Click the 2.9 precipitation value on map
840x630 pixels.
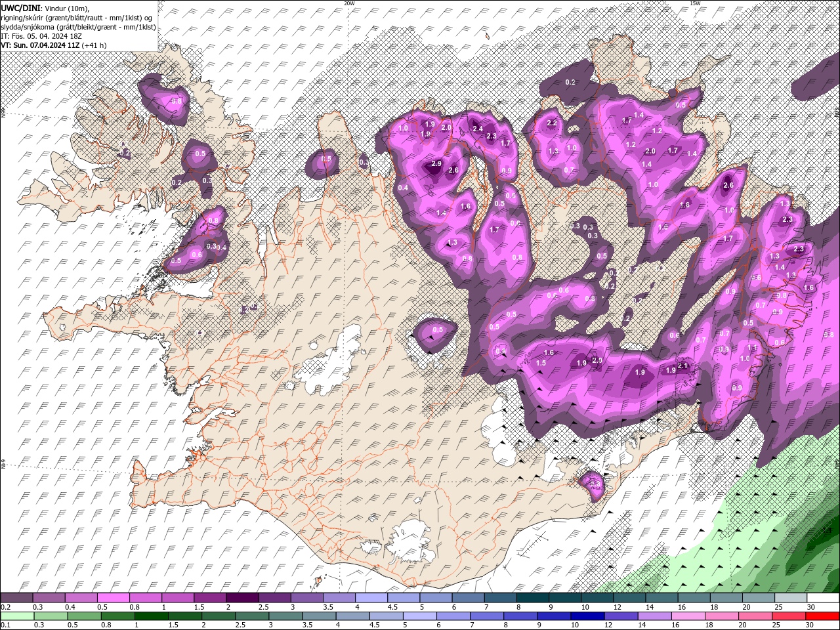click(436, 164)
